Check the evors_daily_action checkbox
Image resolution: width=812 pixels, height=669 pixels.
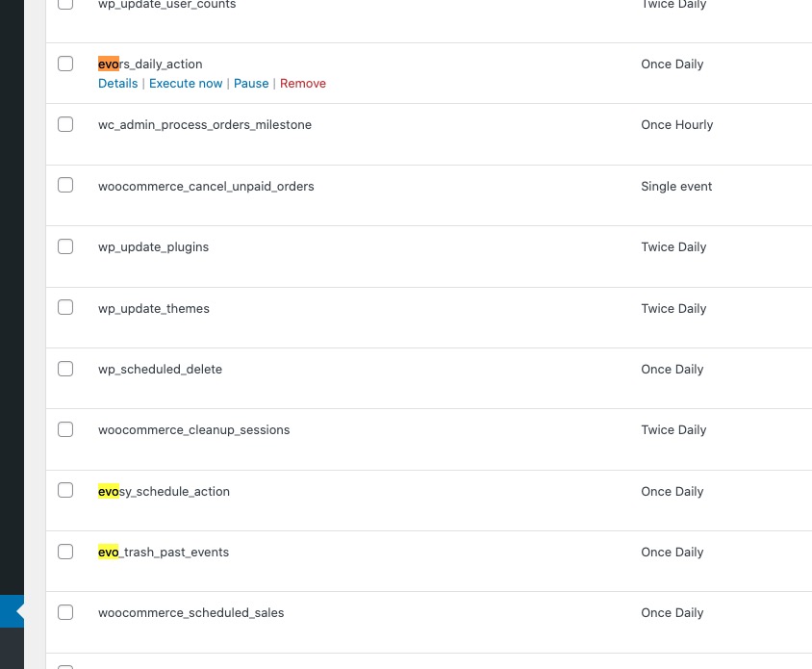[65, 64]
